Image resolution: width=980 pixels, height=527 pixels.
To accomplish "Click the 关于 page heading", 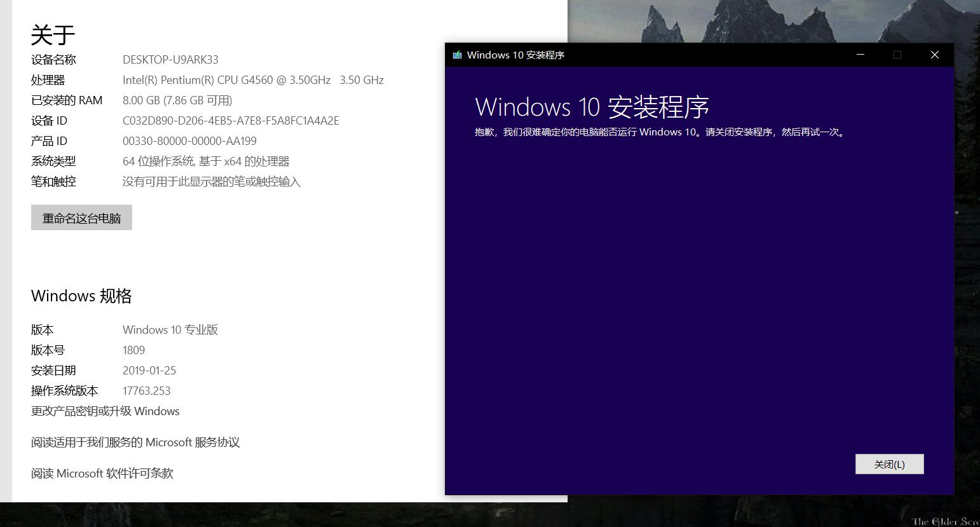I will (x=53, y=34).
